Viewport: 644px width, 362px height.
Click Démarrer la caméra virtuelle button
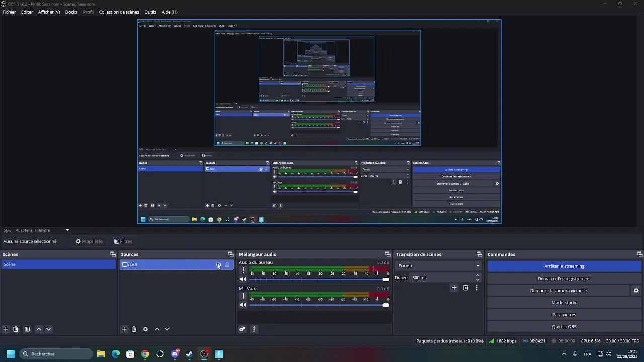558,291
